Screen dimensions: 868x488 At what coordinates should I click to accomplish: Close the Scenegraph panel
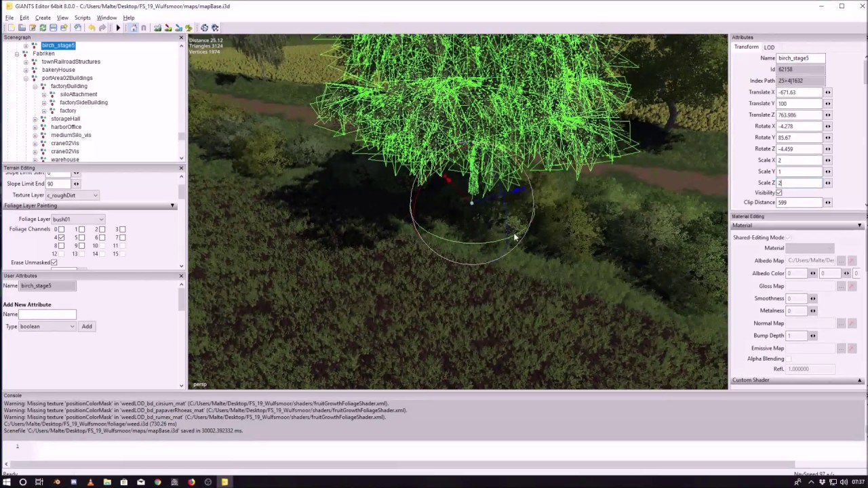coord(181,37)
